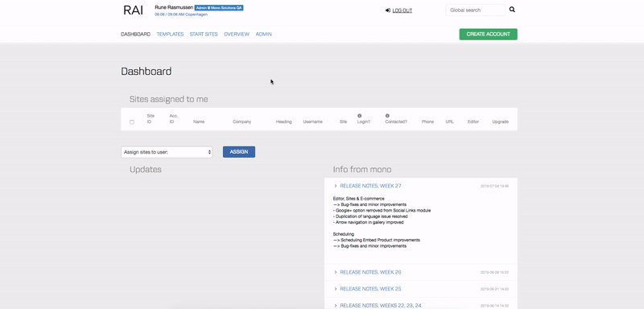Click the search magnifier icon

[512, 10]
